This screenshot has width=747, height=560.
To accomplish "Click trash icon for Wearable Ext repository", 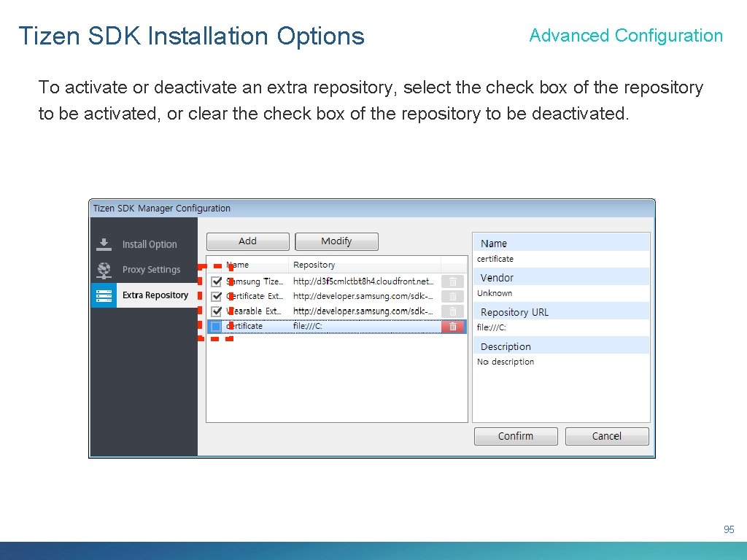I will tap(452, 311).
